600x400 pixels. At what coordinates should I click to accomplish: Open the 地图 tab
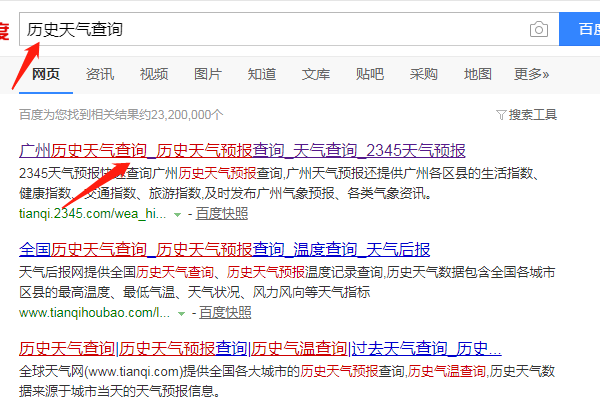(478, 74)
